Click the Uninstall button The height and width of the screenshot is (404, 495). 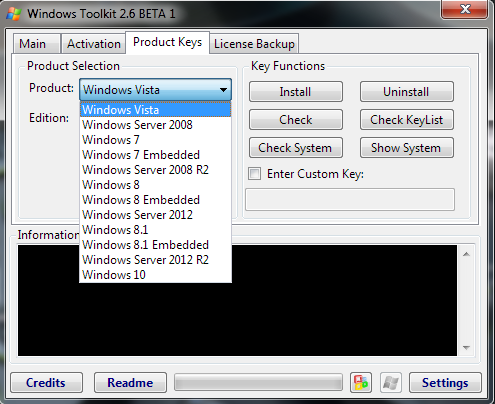407,92
